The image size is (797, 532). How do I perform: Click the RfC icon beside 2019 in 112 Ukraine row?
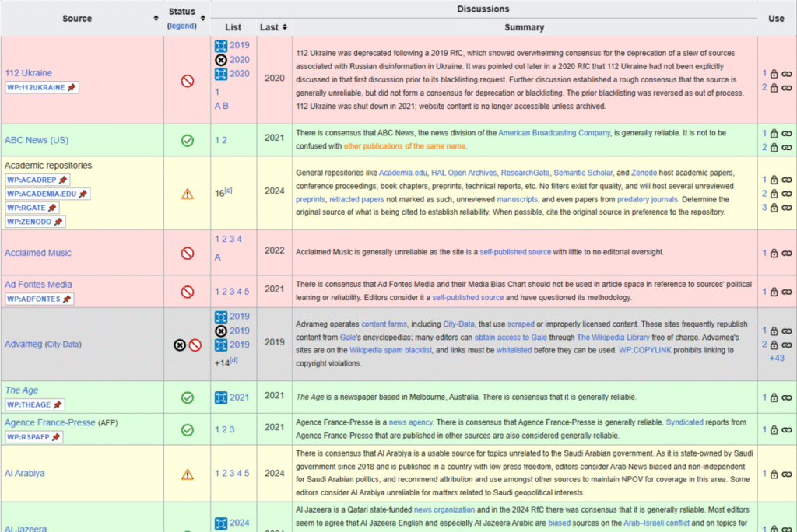221,46
